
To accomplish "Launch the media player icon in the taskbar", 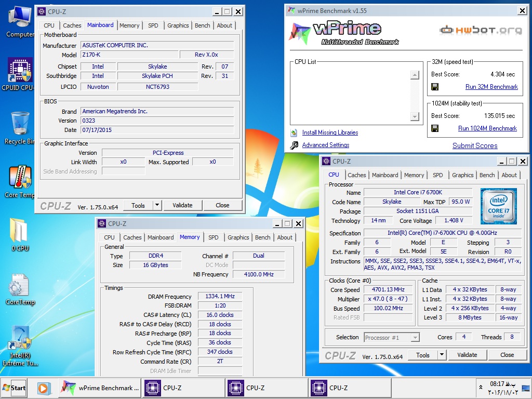I will click(x=44, y=388).
